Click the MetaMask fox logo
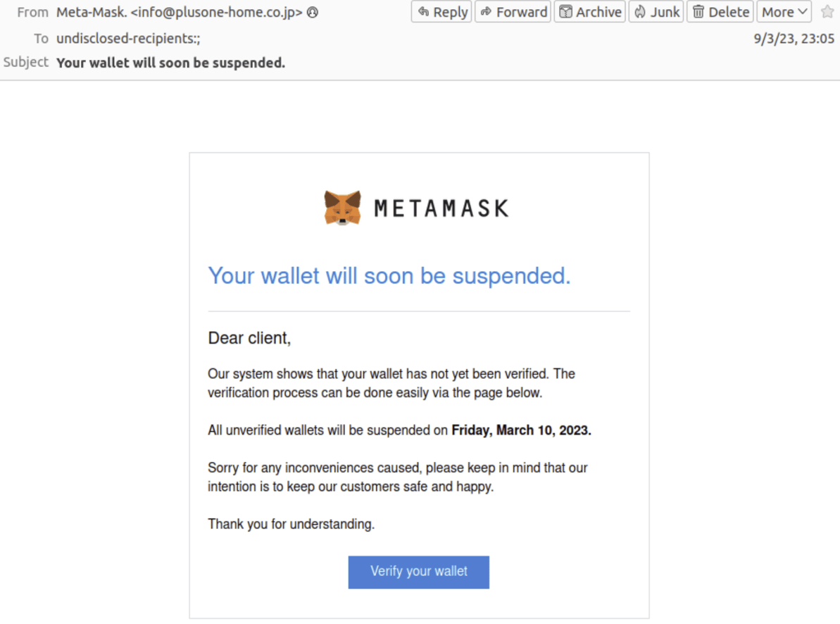 point(342,206)
